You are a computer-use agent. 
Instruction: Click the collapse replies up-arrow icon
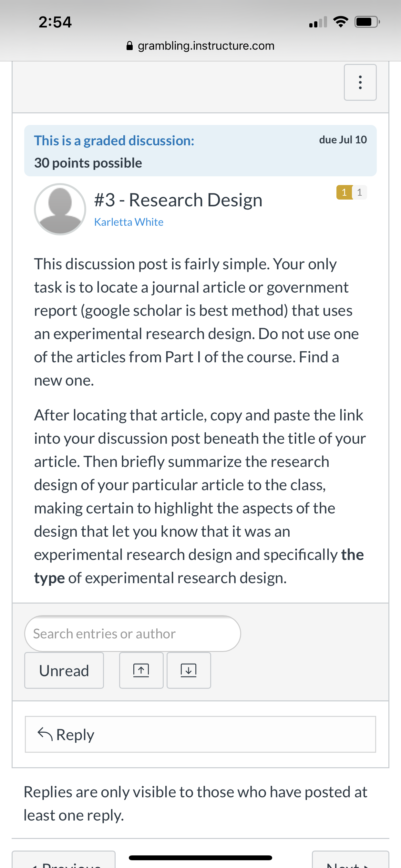(x=141, y=670)
